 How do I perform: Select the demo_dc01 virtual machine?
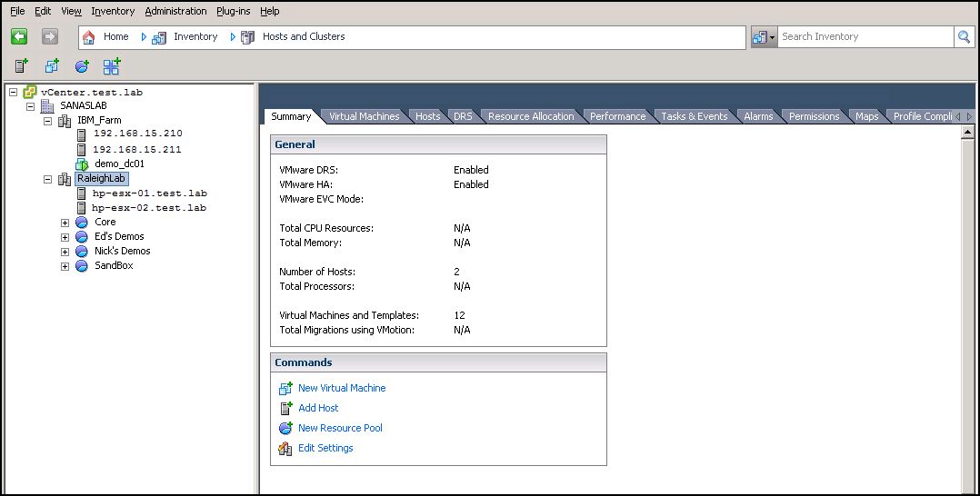point(118,164)
